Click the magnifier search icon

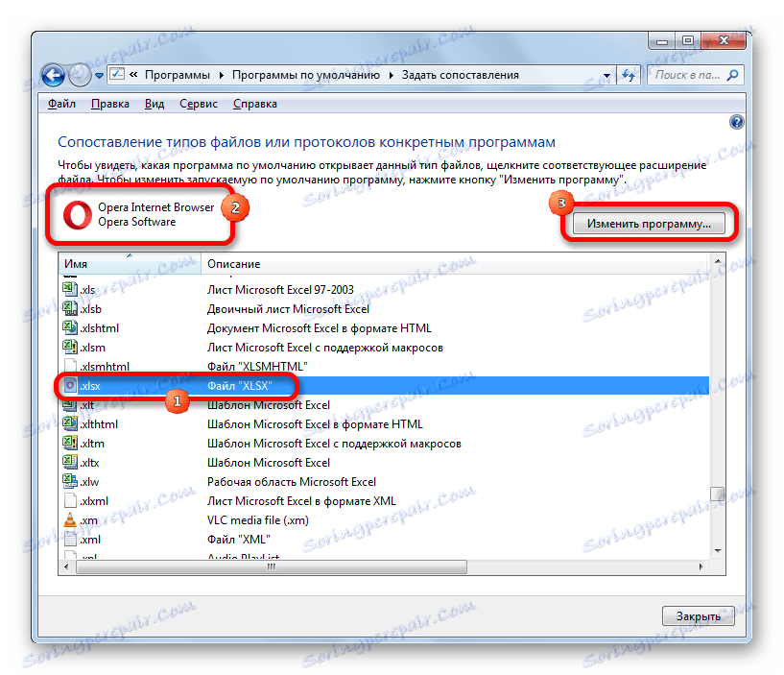(x=732, y=75)
